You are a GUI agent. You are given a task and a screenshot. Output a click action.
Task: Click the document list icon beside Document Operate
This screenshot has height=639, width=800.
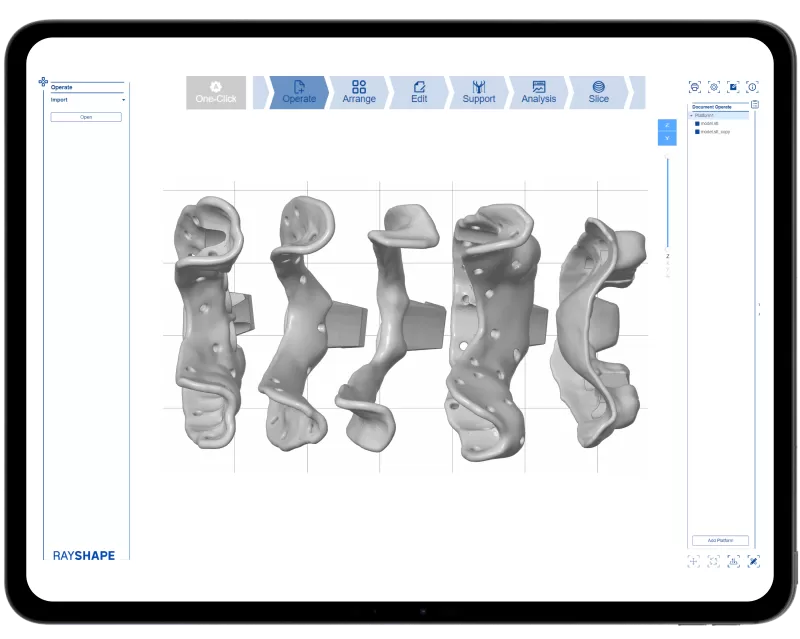755,104
